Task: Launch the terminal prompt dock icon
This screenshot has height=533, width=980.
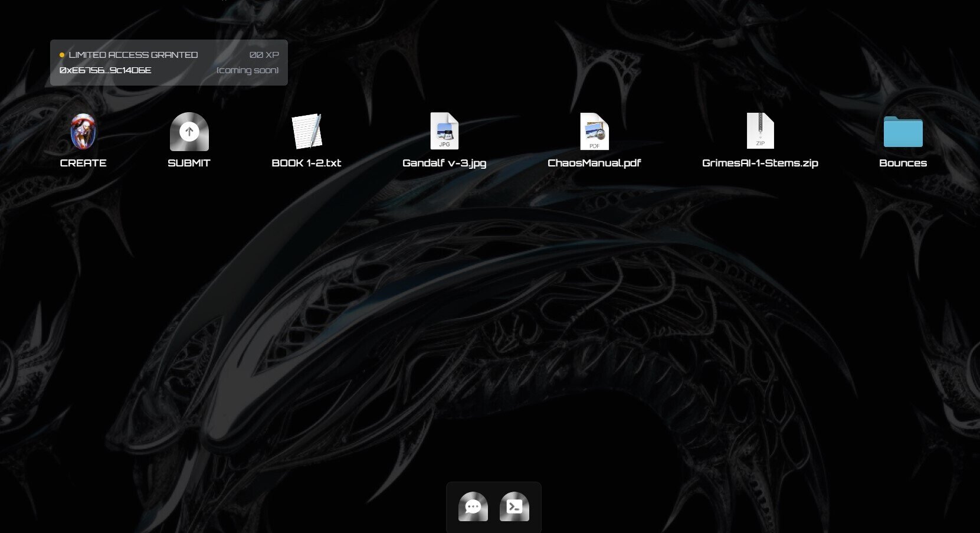Action: tap(514, 506)
